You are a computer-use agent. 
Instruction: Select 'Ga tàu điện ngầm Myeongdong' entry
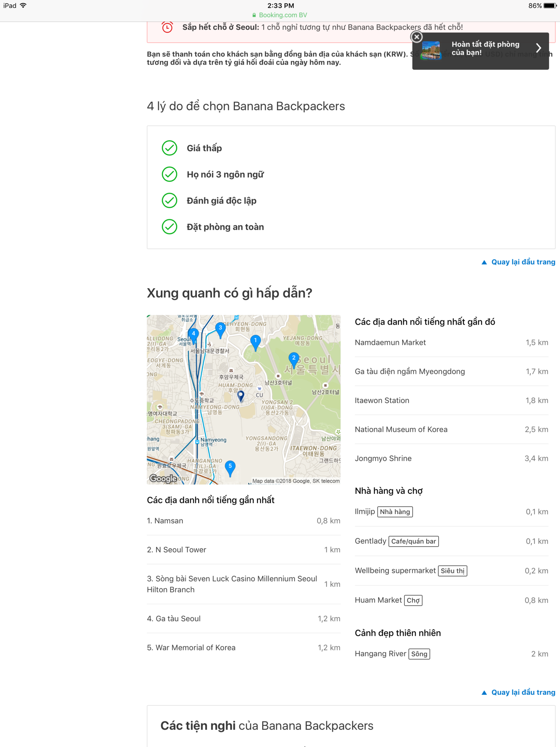[451, 371]
